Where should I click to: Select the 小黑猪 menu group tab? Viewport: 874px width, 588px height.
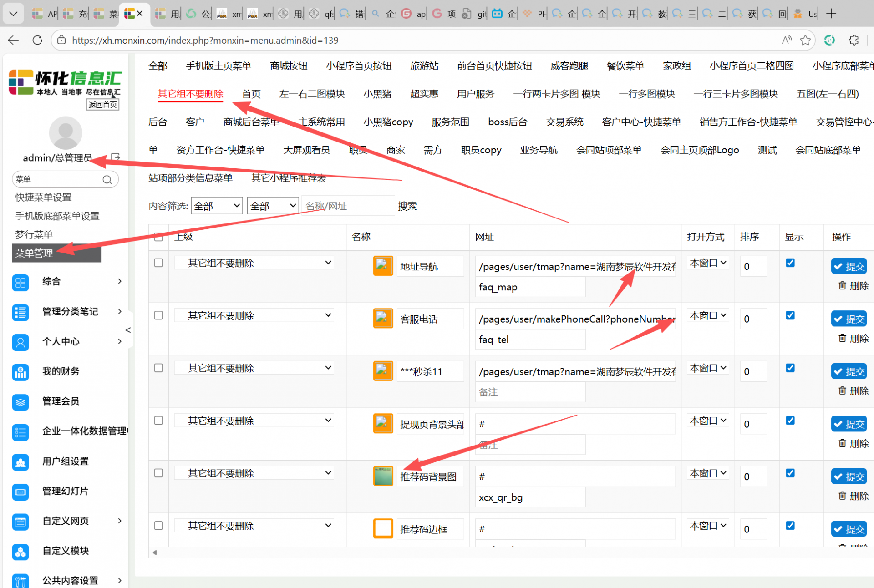pyautogui.click(x=377, y=94)
